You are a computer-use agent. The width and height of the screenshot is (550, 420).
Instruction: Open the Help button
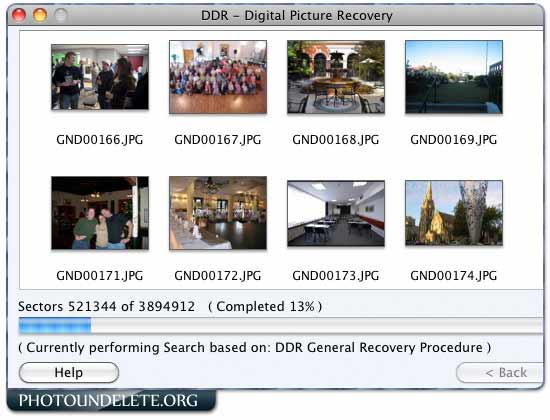(x=69, y=373)
